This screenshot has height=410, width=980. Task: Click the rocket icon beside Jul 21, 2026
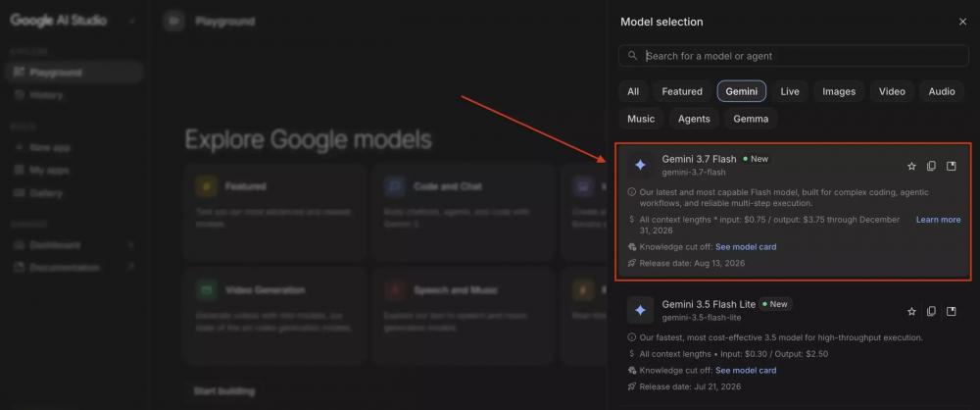coord(632,386)
